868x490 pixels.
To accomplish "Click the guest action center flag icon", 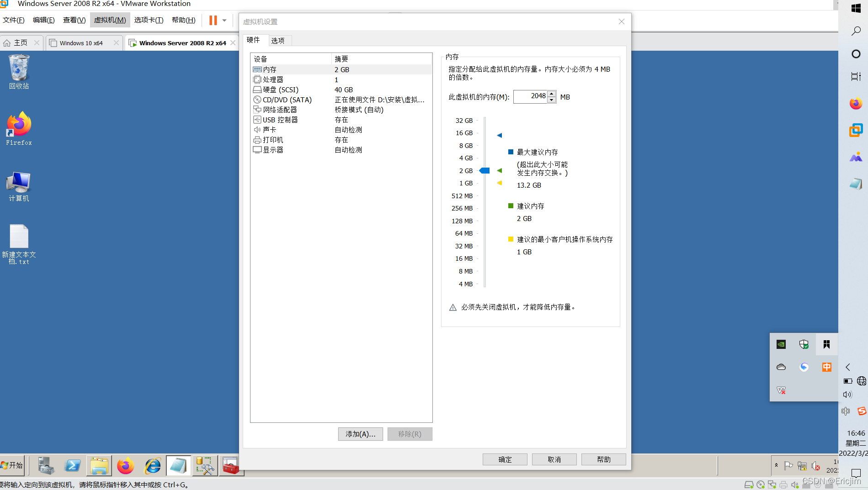I will 788,465.
